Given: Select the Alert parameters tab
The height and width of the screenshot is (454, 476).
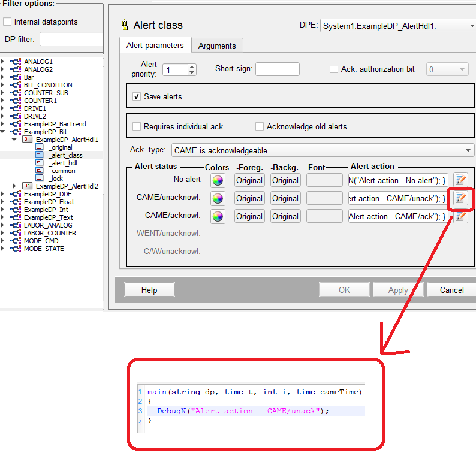Looking at the screenshot, I should point(155,45).
